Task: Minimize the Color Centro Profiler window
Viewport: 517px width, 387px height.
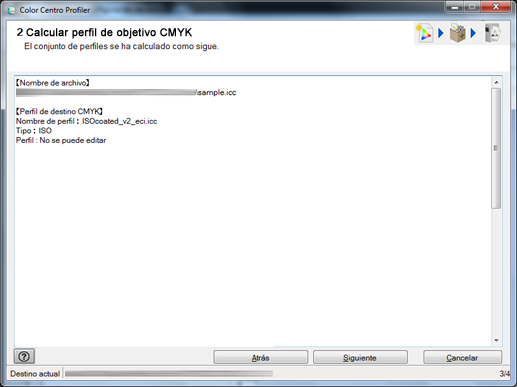Action: click(455, 7)
